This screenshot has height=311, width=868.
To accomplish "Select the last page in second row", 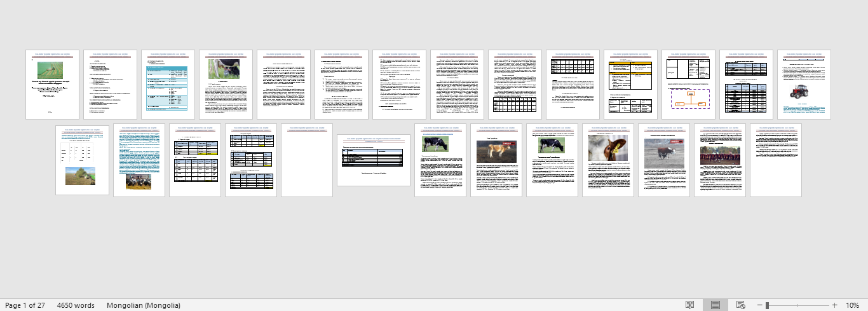I will (775, 160).
